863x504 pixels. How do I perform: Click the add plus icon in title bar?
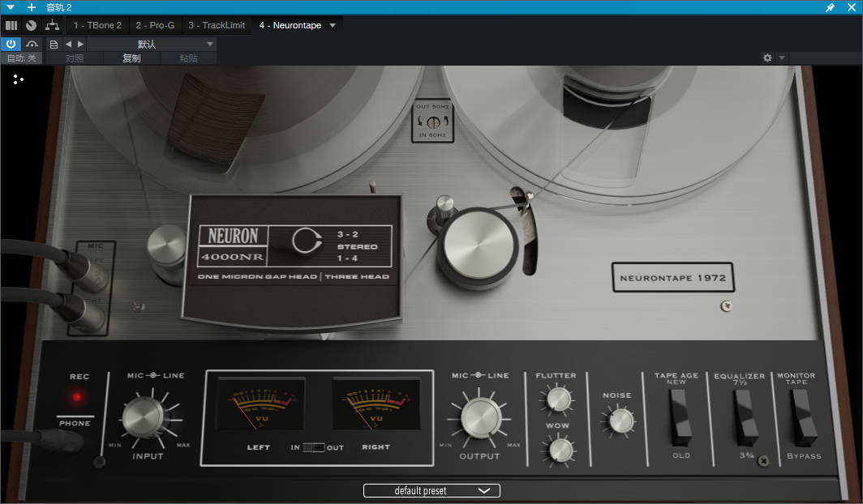pos(32,7)
